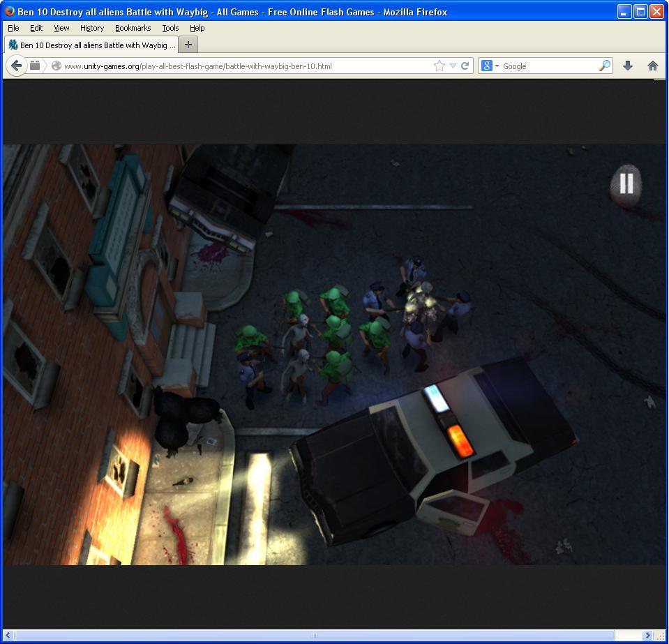The width and height of the screenshot is (669, 644).
Task: Pause the game with the pause button
Action: [626, 184]
